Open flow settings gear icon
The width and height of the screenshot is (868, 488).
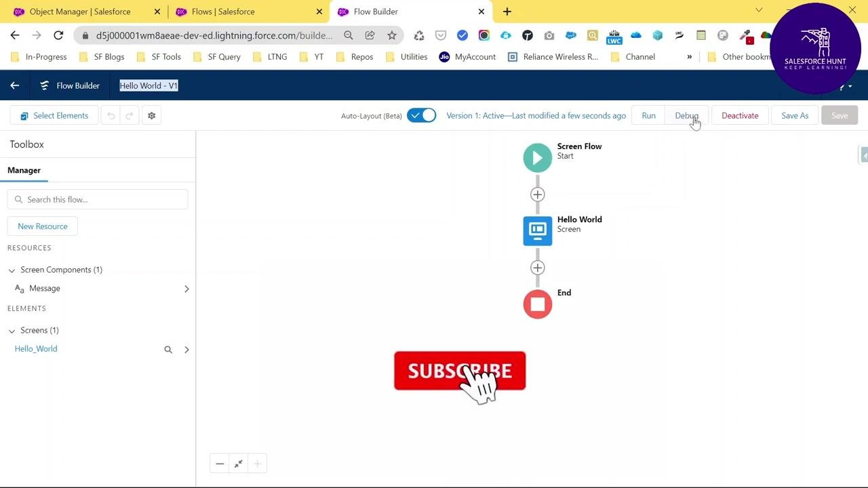(x=151, y=116)
